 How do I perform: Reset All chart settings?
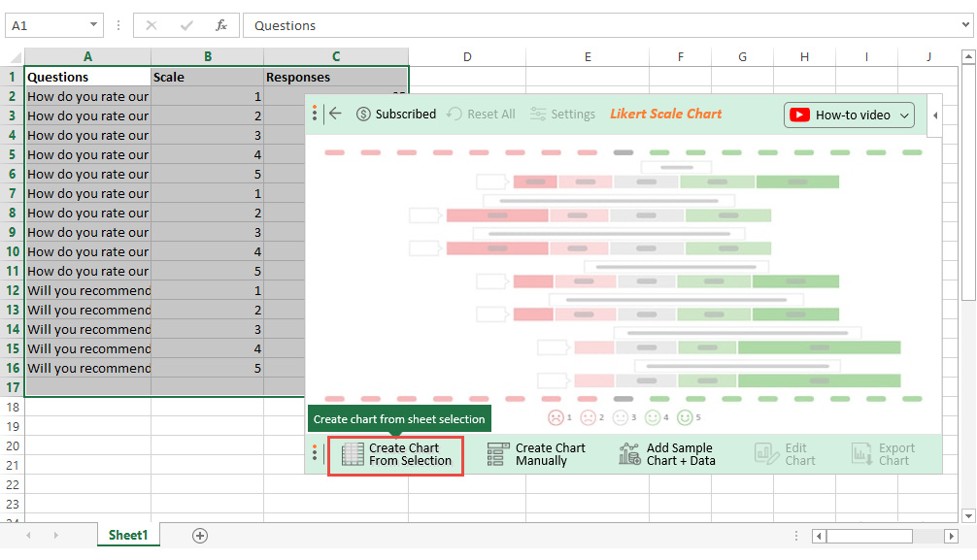point(481,114)
